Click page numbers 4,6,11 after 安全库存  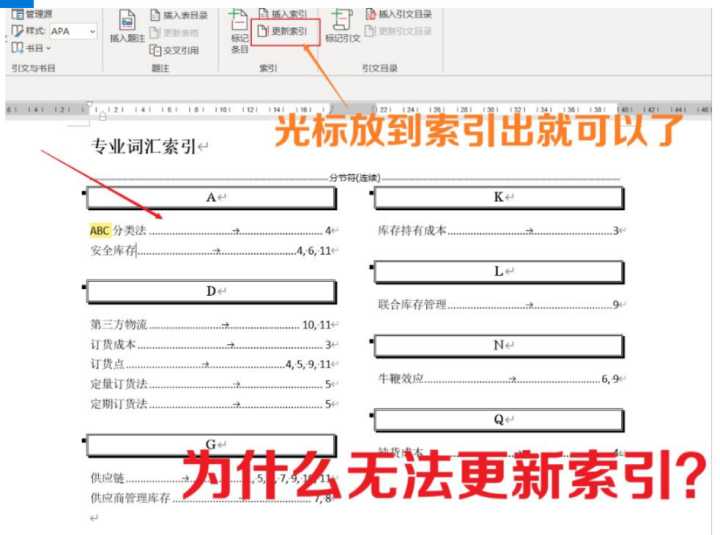[x=314, y=251]
